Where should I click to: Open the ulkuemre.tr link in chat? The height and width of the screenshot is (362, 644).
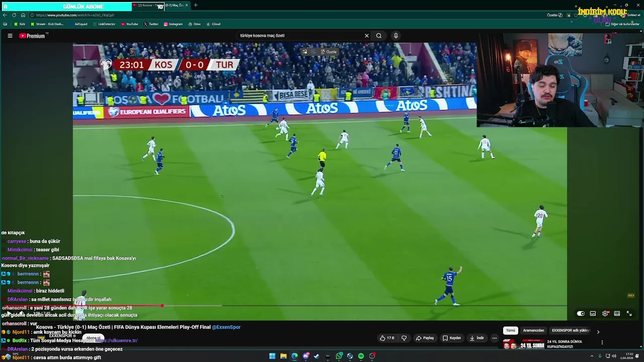[117, 340]
